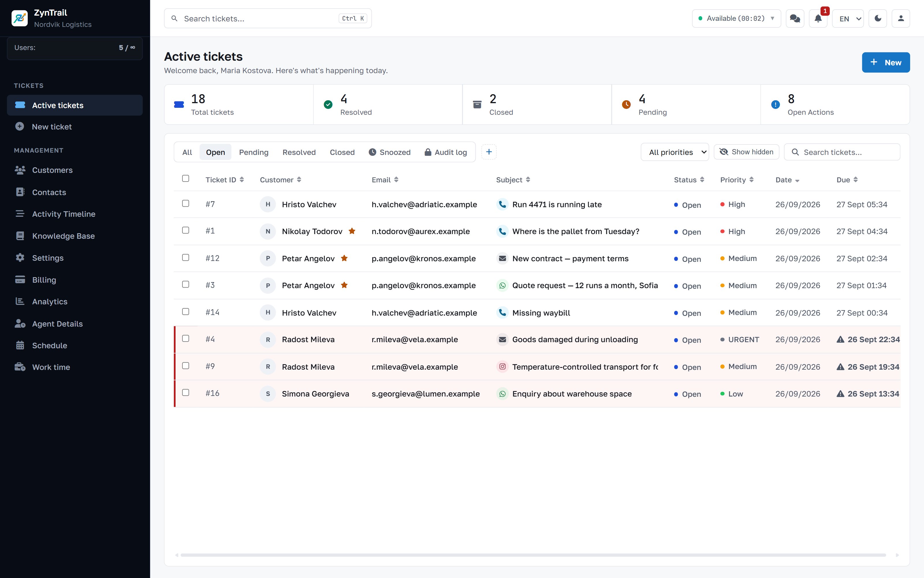The height and width of the screenshot is (578, 924).
Task: Switch to the All tab
Action: (187, 152)
